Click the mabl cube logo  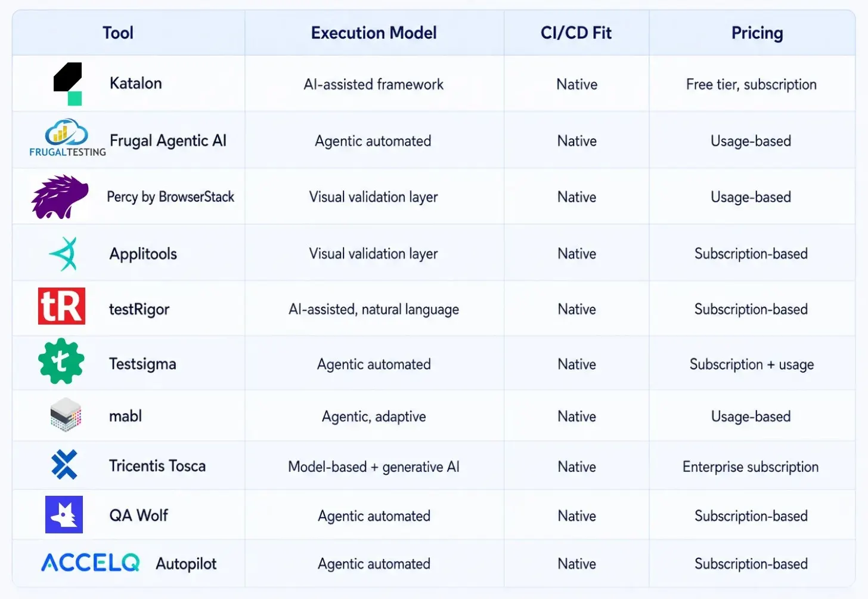pyautogui.click(x=65, y=415)
